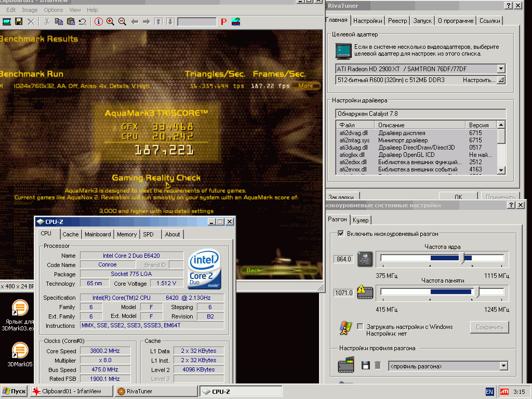Switch to the Memory tab in CPU-Z

click(x=127, y=234)
